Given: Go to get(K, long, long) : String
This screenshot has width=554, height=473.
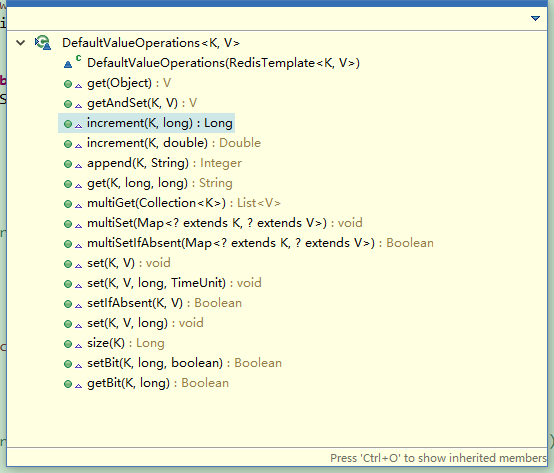Looking at the screenshot, I should coord(160,183).
